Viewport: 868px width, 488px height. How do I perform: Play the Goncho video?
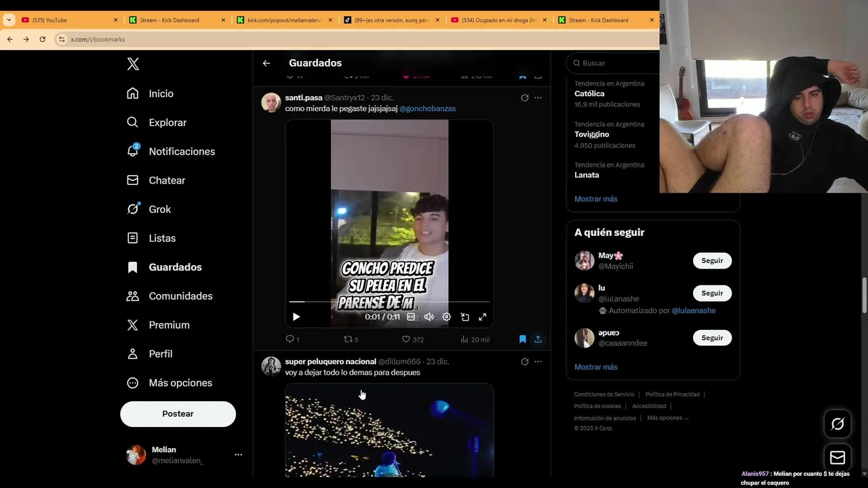[x=296, y=317]
